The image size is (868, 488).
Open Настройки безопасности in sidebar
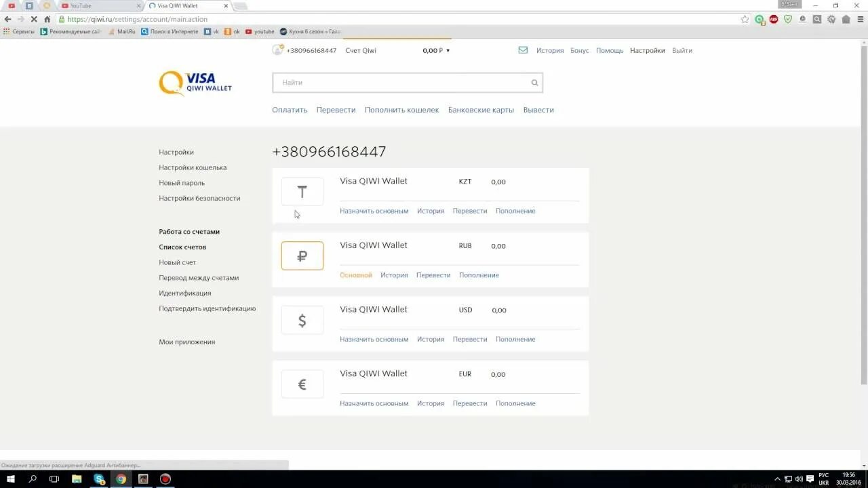(x=199, y=199)
